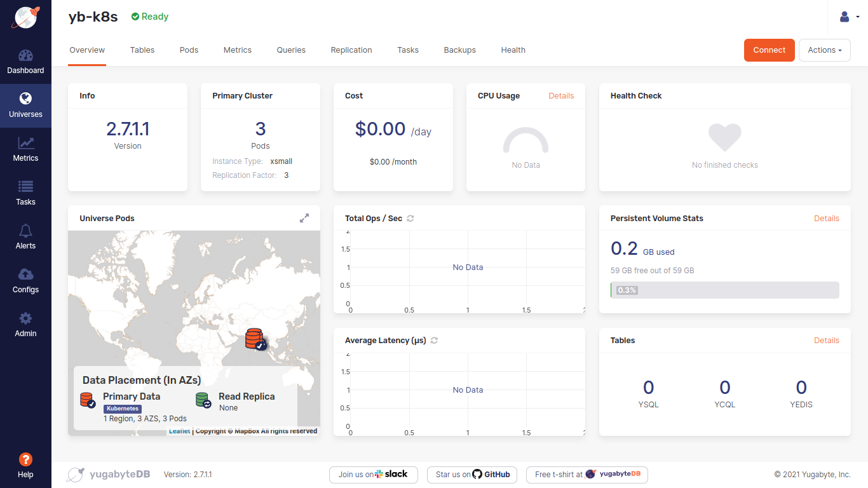Switch to the Pods tab
Image resolution: width=868 pixels, height=488 pixels.
(x=189, y=50)
